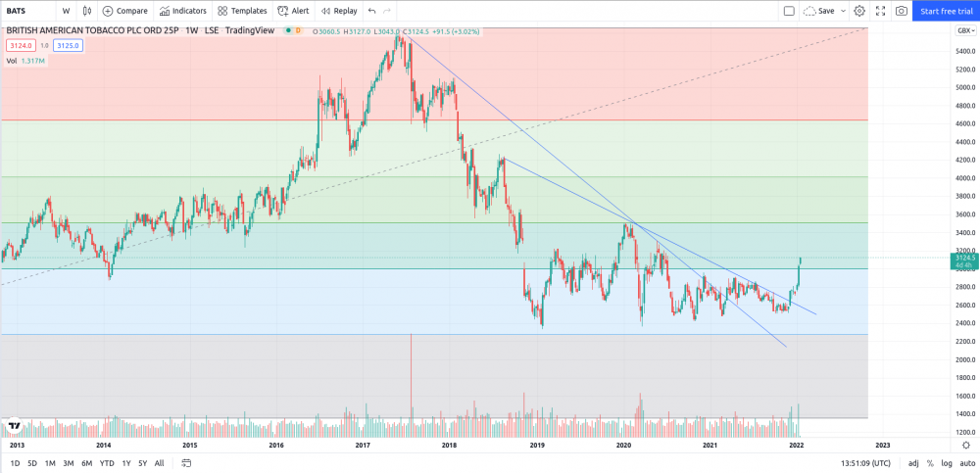Select the 5D date range
The width and height of the screenshot is (980, 473).
click(x=32, y=463)
